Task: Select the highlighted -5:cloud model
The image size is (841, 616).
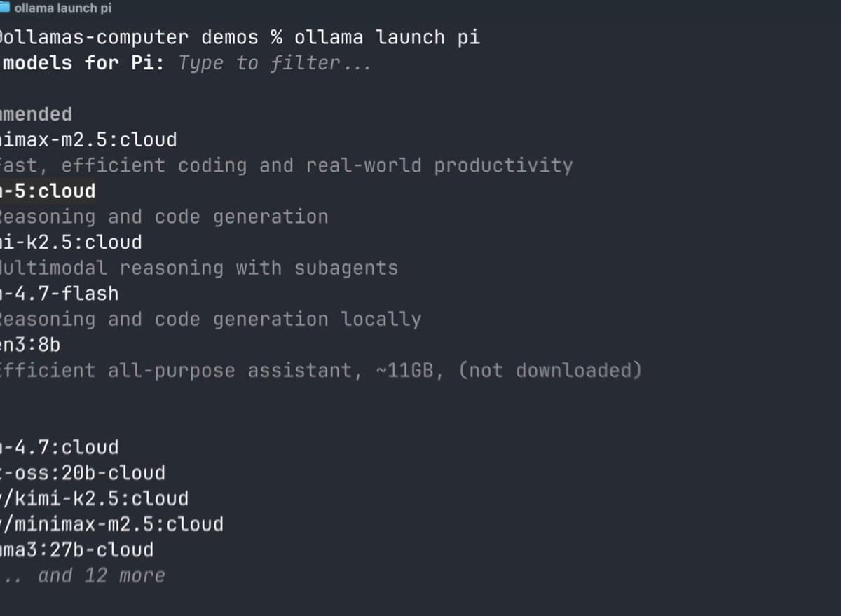Action: 48,191
